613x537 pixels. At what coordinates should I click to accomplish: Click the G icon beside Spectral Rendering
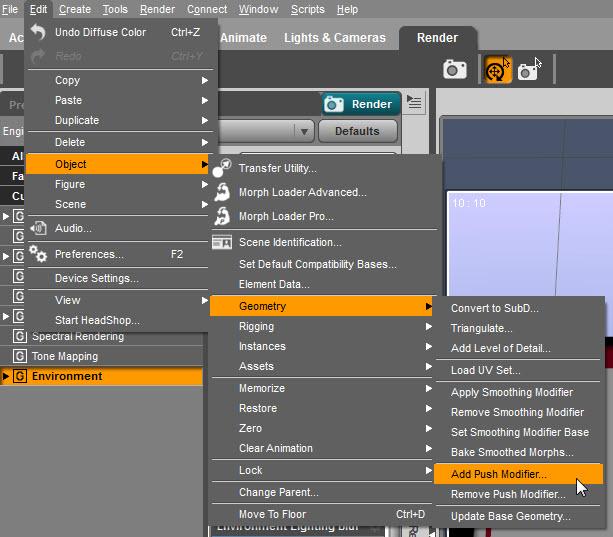[20, 336]
